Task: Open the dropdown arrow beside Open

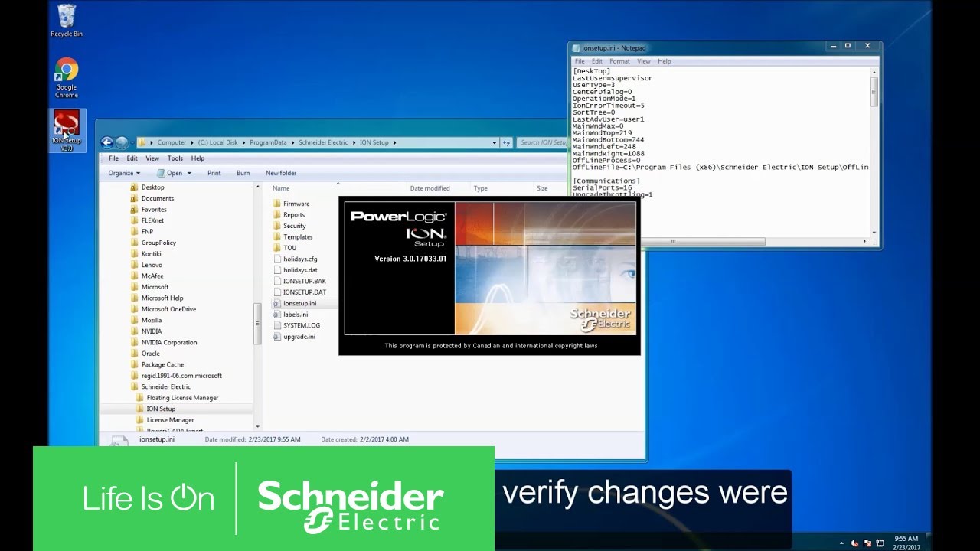Action: click(x=190, y=173)
